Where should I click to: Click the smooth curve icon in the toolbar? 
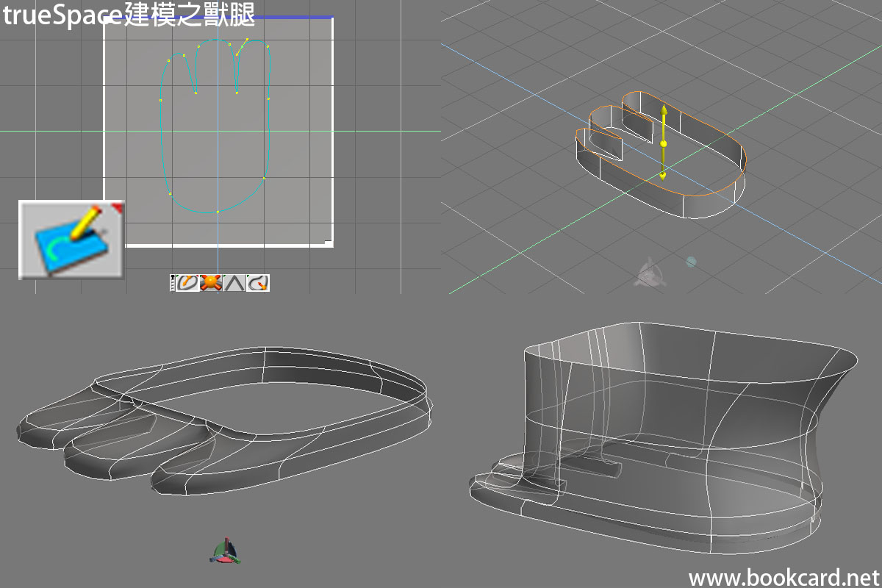tap(258, 283)
